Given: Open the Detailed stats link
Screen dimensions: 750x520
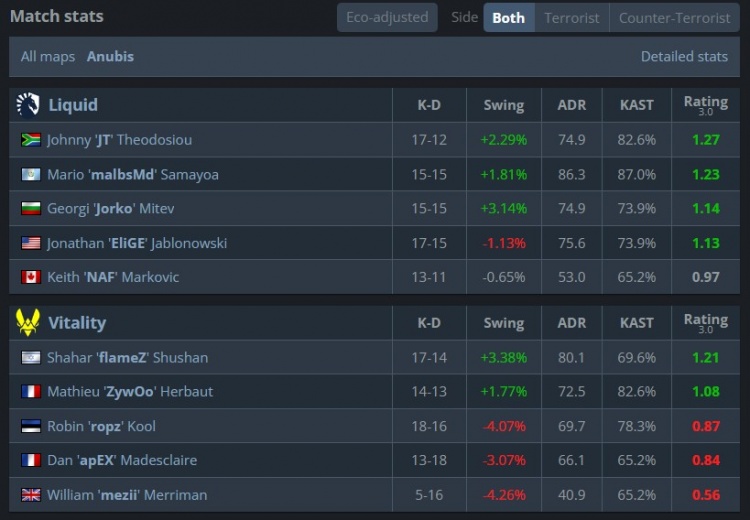Looking at the screenshot, I should [684, 56].
